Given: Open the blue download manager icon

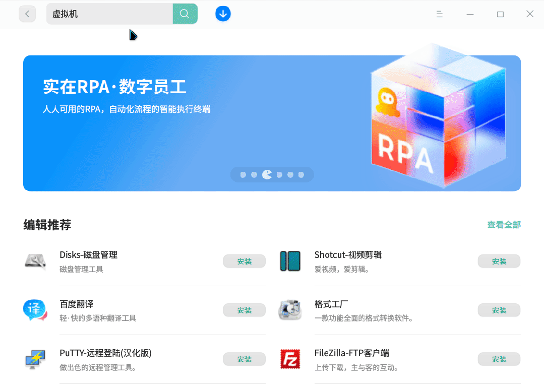Looking at the screenshot, I should 223,14.
